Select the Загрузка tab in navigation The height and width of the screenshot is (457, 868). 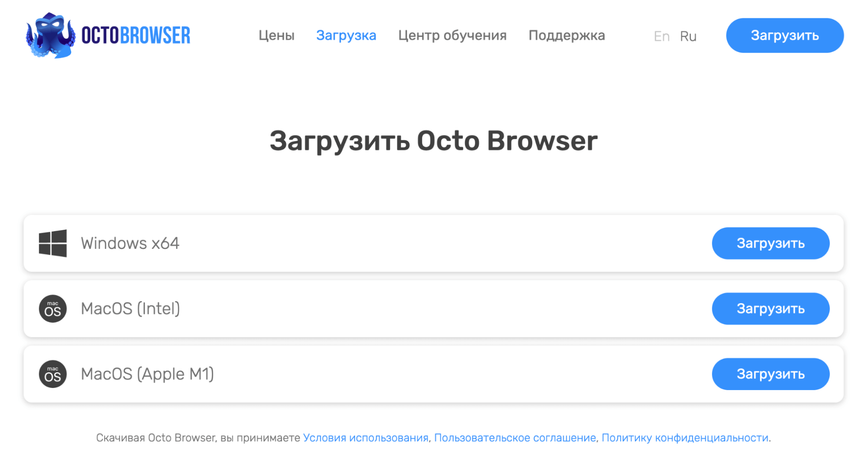[x=346, y=36]
